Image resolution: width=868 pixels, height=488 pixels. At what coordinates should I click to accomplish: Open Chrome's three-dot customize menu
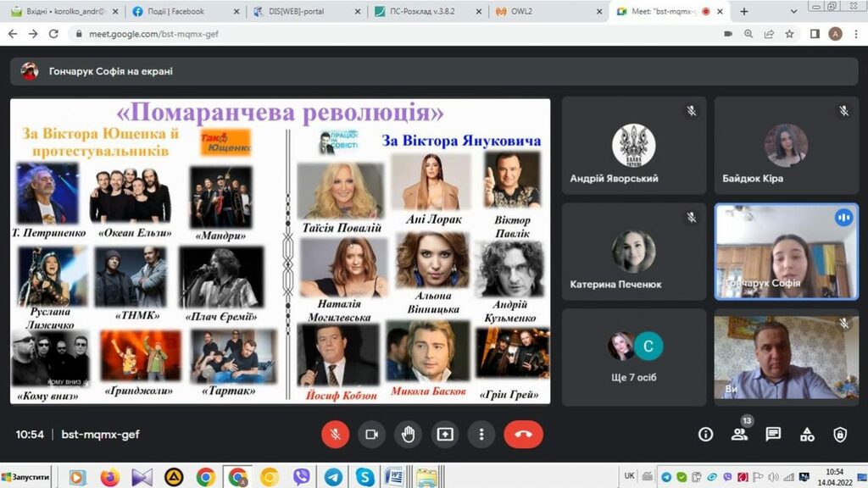tap(855, 34)
